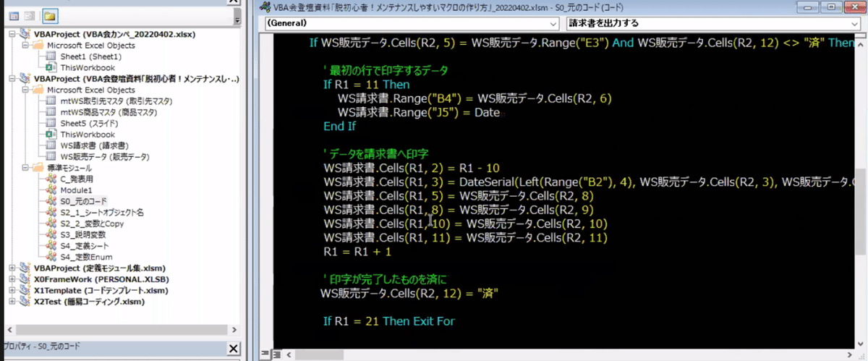Image resolution: width=868 pixels, height=361 pixels.
Task: Select the Module1 module
Action: click(76, 189)
